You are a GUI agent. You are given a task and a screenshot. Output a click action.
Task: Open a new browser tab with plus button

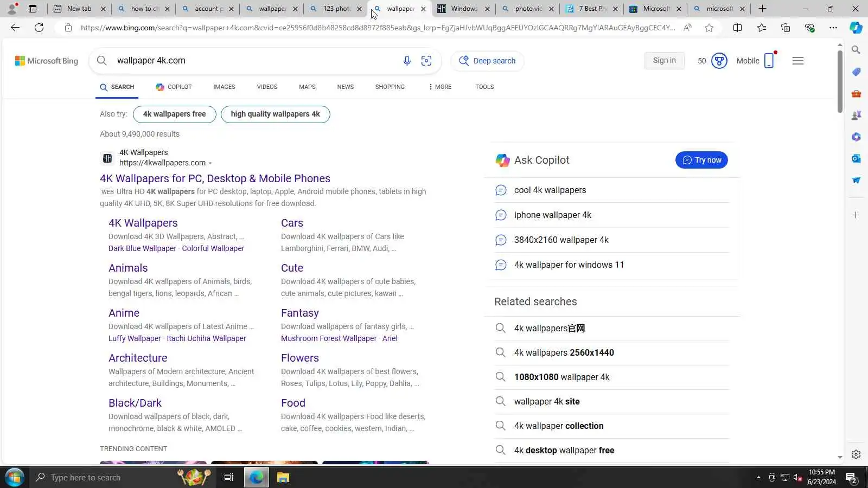tap(762, 9)
